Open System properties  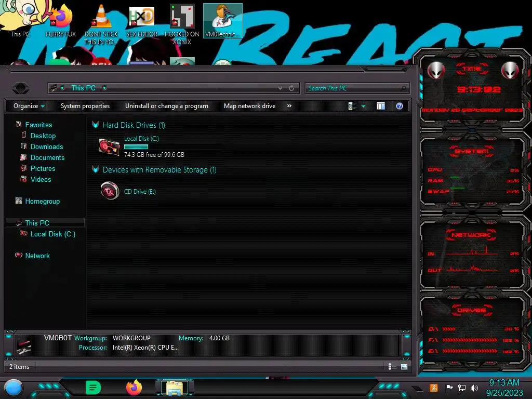pos(85,106)
